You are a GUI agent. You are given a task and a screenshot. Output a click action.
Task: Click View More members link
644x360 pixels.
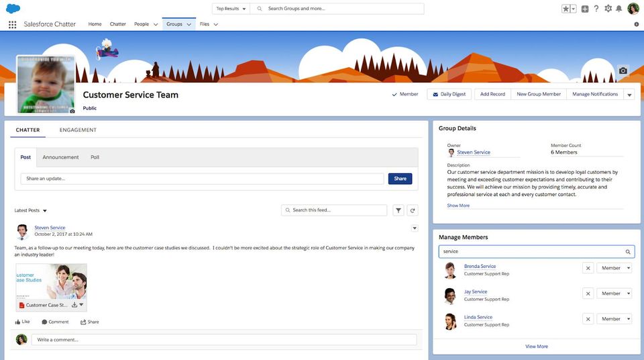pyautogui.click(x=537, y=347)
